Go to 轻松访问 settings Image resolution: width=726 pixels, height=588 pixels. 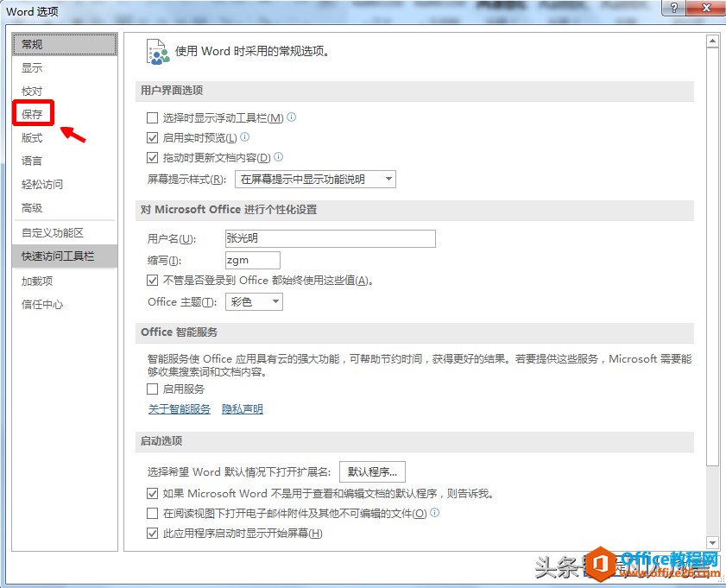65,184
